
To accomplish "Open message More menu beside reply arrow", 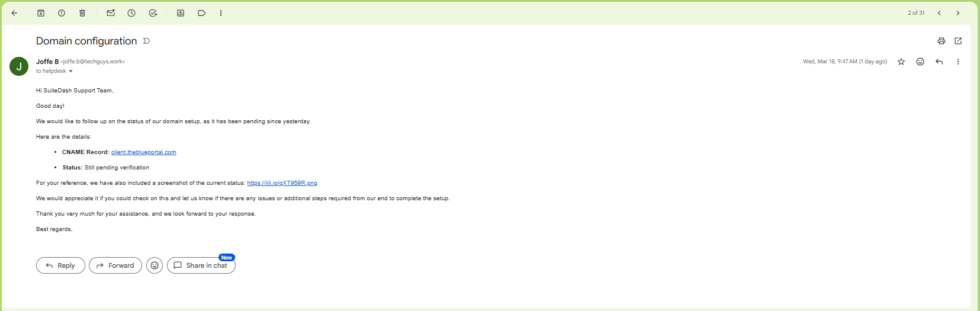I will tap(958, 62).
